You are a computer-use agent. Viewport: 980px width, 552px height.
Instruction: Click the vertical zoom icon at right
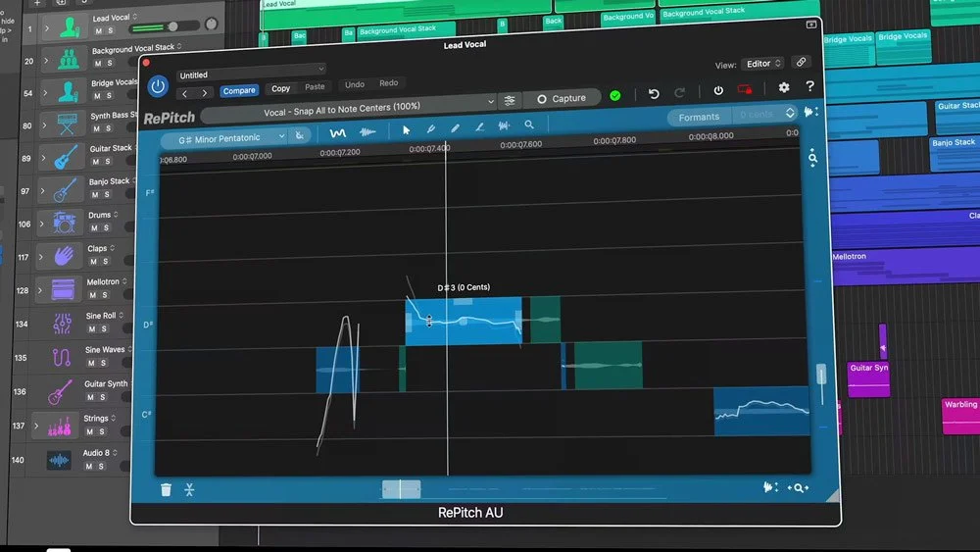812,157
